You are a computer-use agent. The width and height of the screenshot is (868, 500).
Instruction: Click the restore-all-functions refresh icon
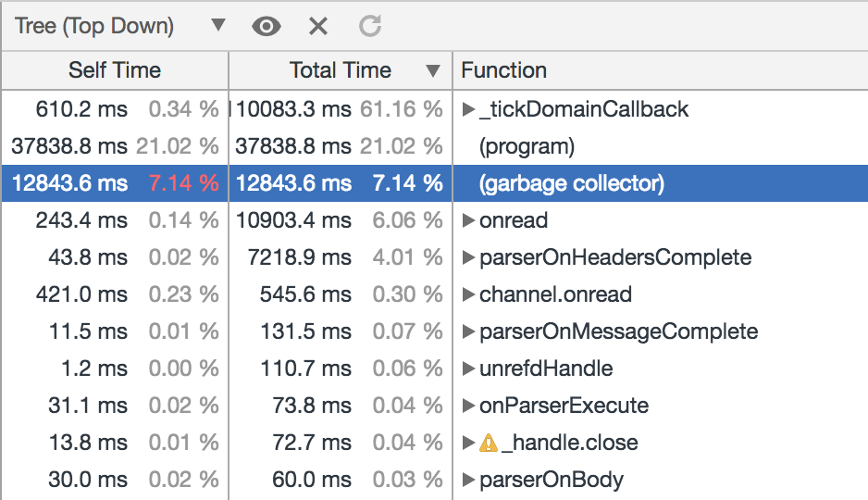370,26
